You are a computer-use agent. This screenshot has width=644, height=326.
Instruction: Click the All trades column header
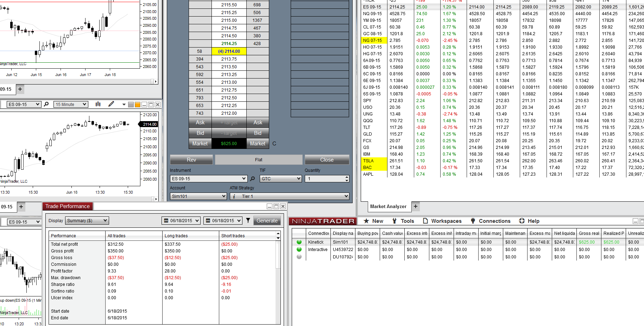tap(134, 236)
